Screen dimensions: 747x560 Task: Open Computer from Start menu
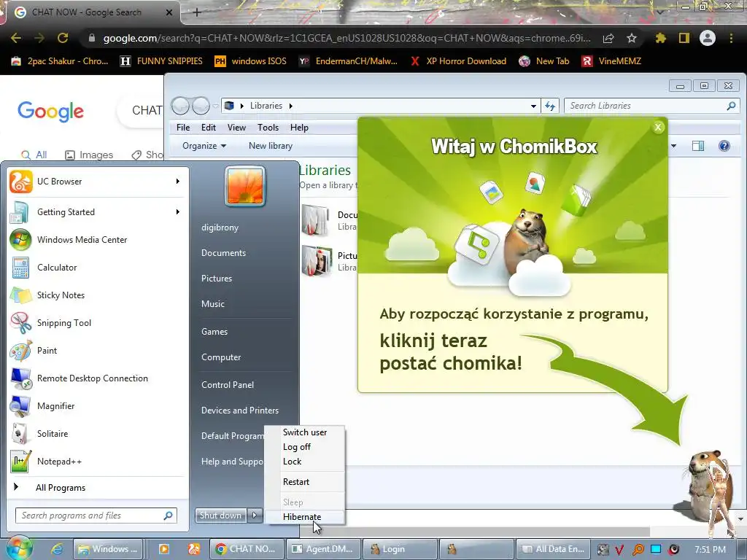221,357
